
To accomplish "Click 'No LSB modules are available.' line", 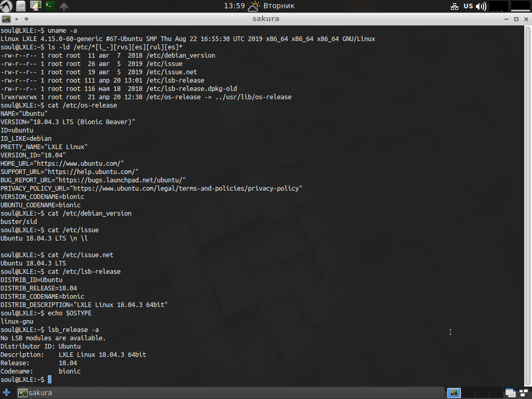I will [x=53, y=338].
